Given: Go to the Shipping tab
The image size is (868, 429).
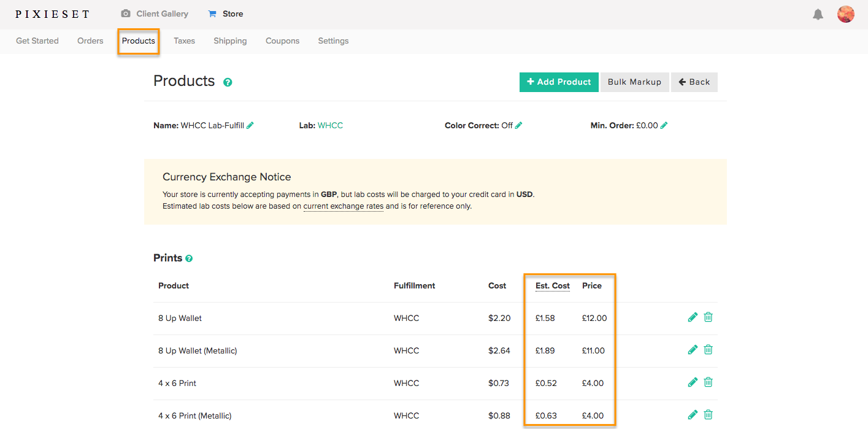Looking at the screenshot, I should pyautogui.click(x=230, y=41).
